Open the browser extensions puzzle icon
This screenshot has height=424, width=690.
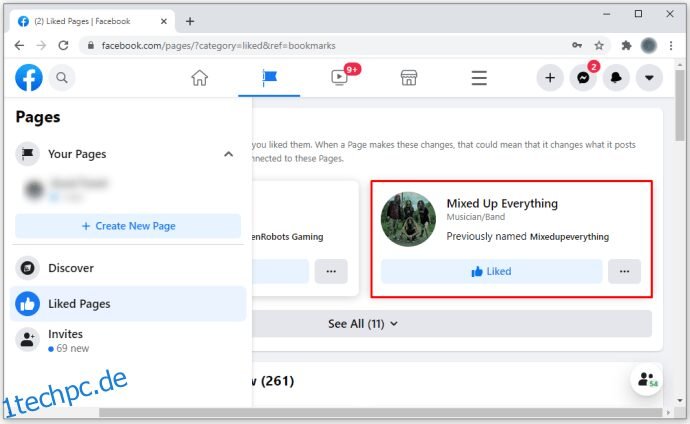[626, 45]
